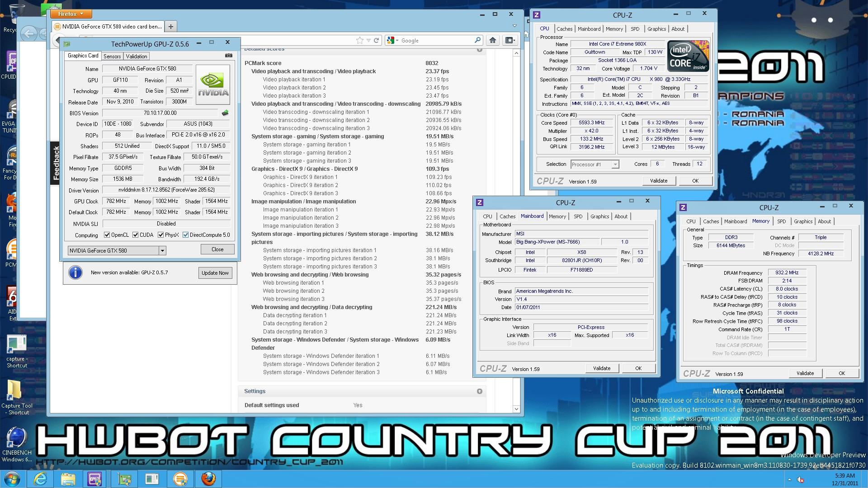The width and height of the screenshot is (868, 488).
Task: Switch to CPU-Z in the taskbar
Action: (x=95, y=479)
